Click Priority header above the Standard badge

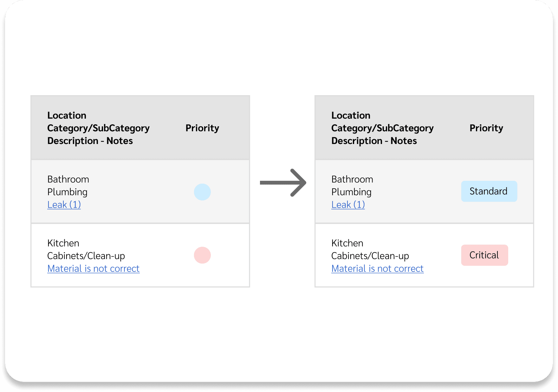click(x=486, y=128)
